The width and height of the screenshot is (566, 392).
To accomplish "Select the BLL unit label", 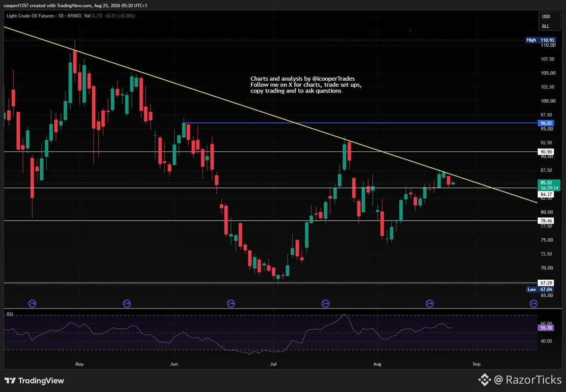I will click(545, 26).
